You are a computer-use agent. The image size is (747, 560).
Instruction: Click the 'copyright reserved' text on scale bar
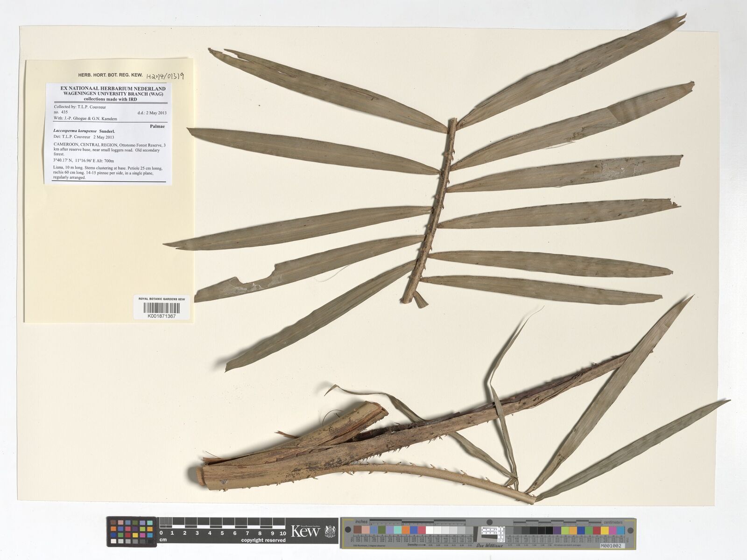(x=263, y=540)
